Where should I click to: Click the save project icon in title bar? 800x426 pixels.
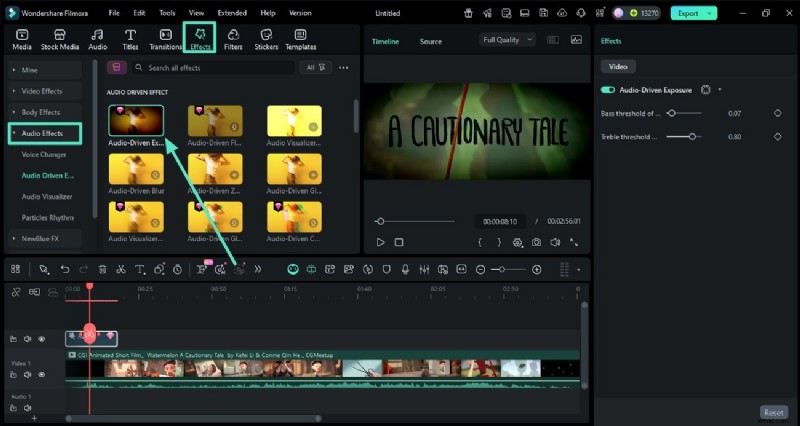543,13
